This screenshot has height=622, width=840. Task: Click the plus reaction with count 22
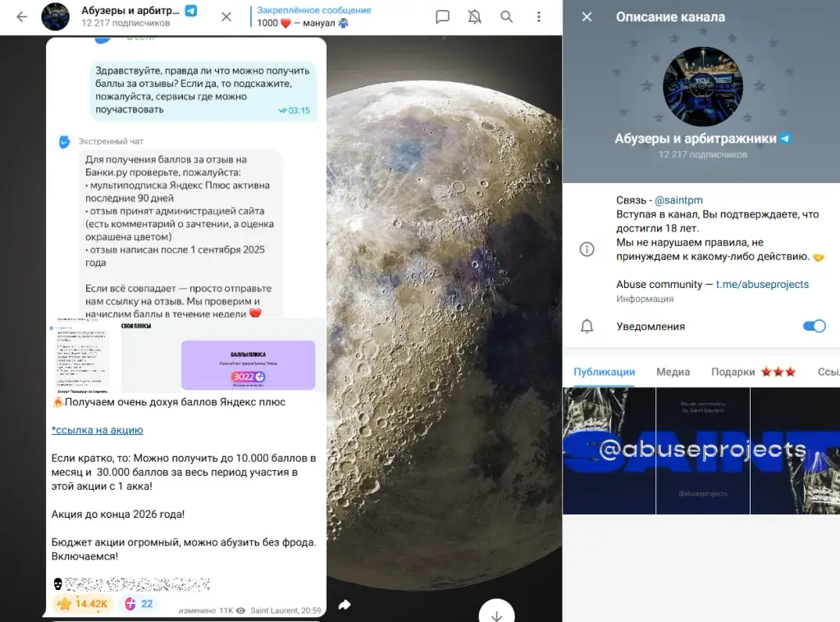coord(139,604)
